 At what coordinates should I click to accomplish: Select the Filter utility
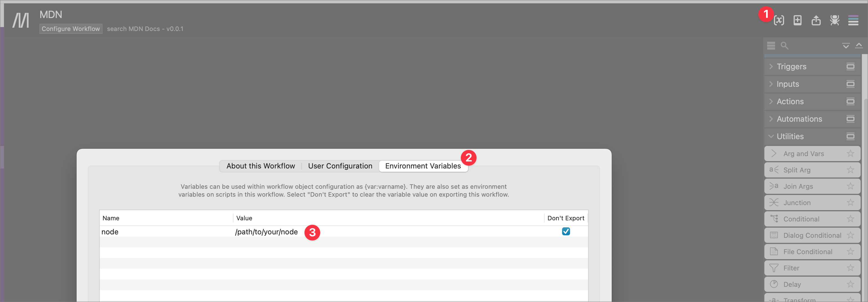pyautogui.click(x=812, y=268)
